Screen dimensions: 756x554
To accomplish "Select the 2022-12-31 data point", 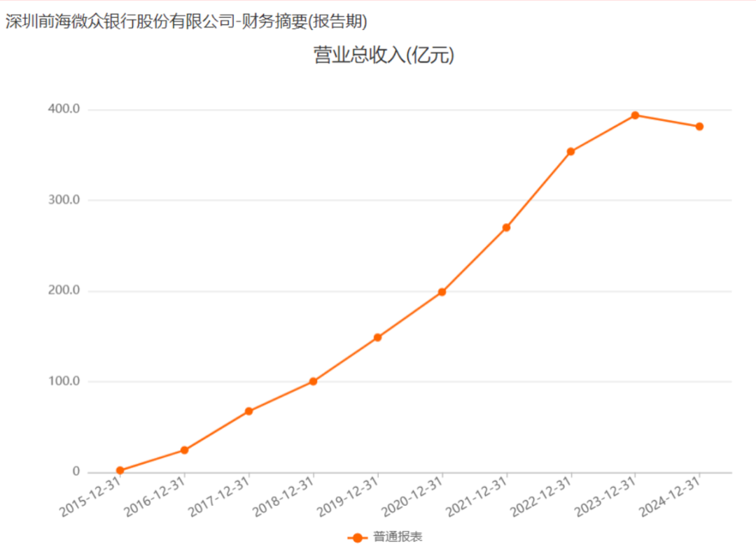I will coord(570,151).
